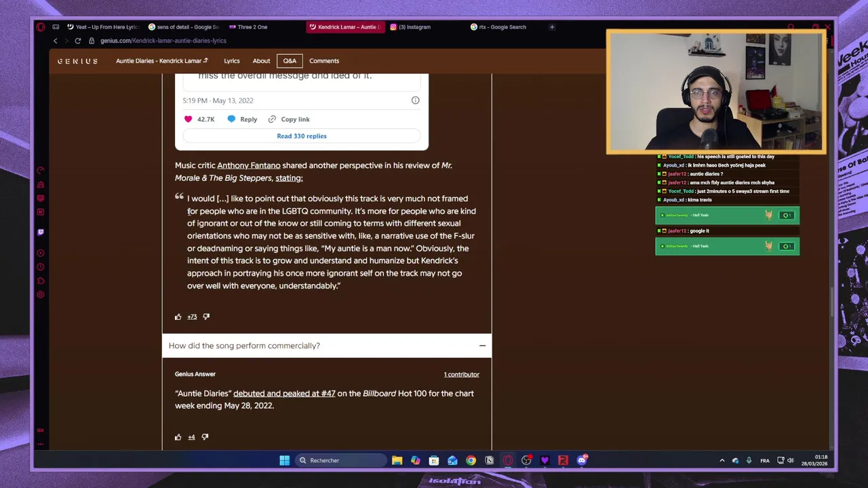Upvote the commercial performance answer
The width and height of the screenshot is (868, 488).
click(178, 437)
